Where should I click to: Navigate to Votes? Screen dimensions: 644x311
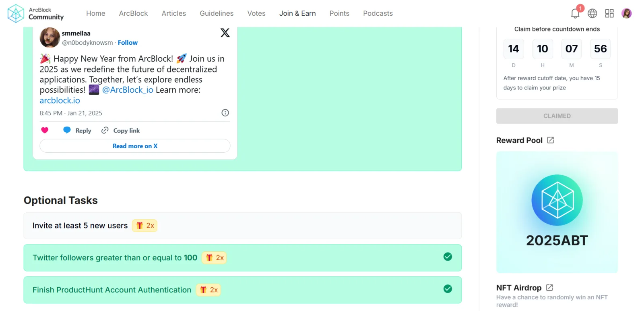(x=256, y=13)
